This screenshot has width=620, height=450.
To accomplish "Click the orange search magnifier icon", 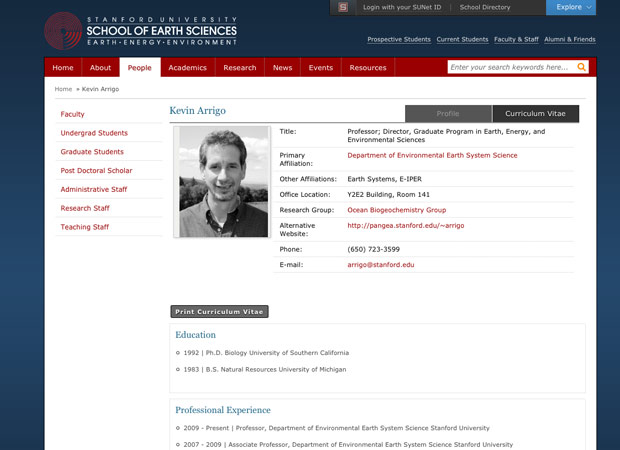I will point(581,67).
